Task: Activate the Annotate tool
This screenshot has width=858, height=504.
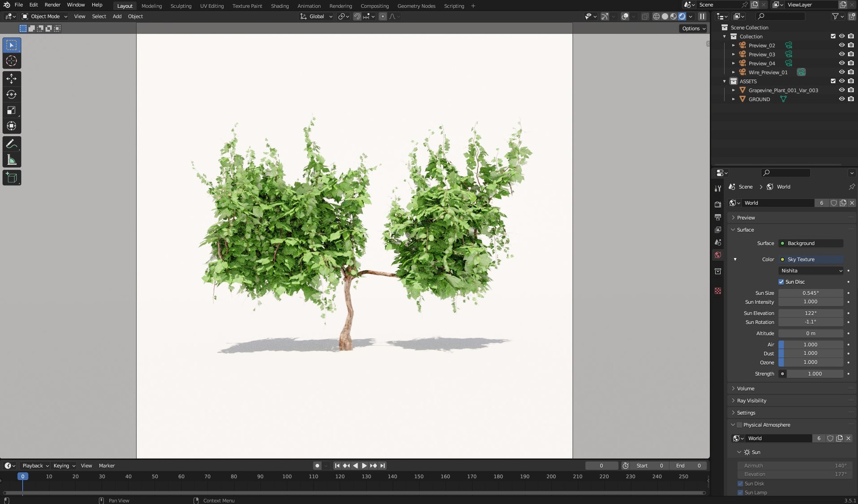Action: pos(12,144)
